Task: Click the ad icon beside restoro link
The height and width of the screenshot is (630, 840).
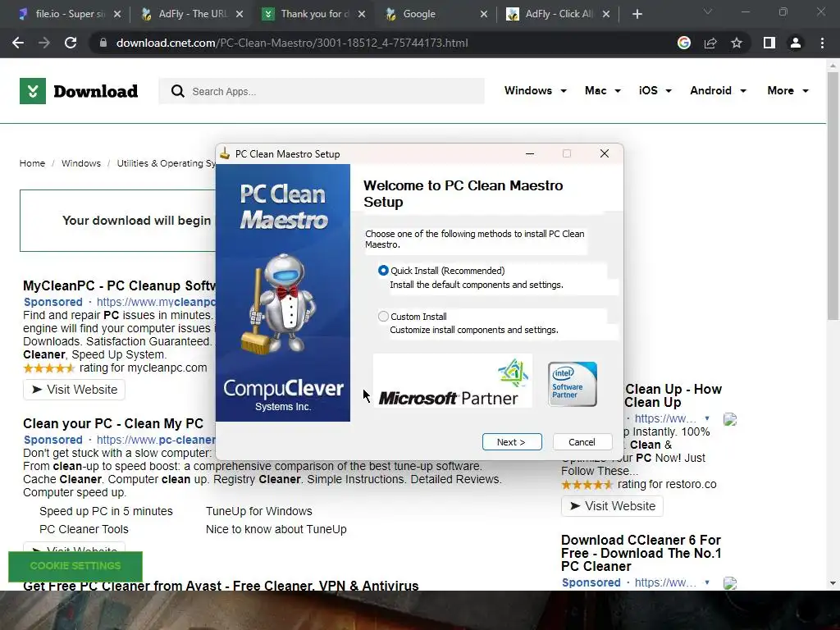Action: (730, 419)
